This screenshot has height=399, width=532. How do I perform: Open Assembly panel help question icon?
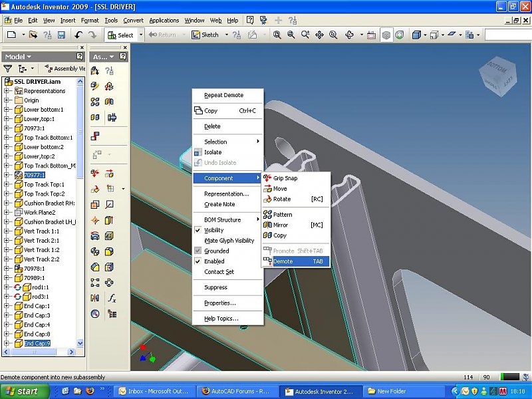point(123,57)
